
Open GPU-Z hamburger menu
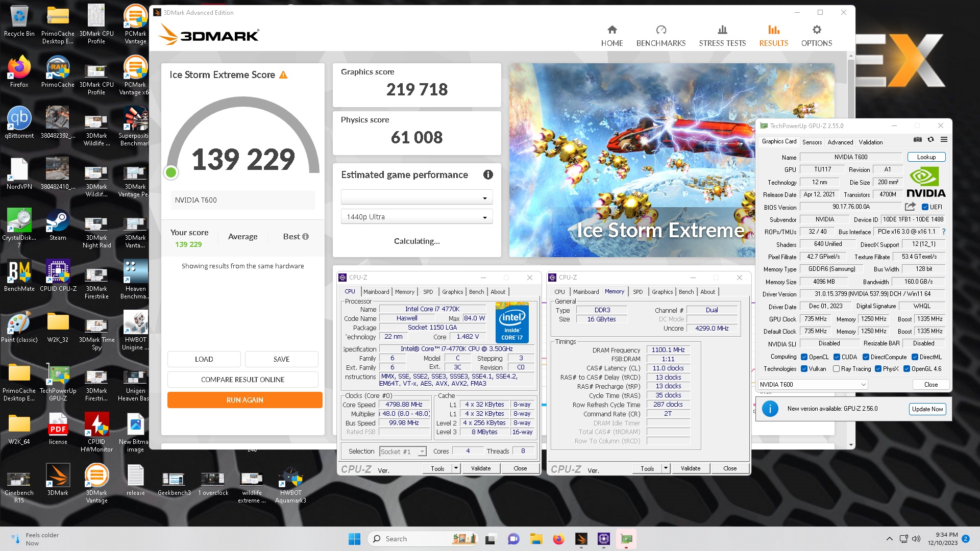pyautogui.click(x=944, y=139)
